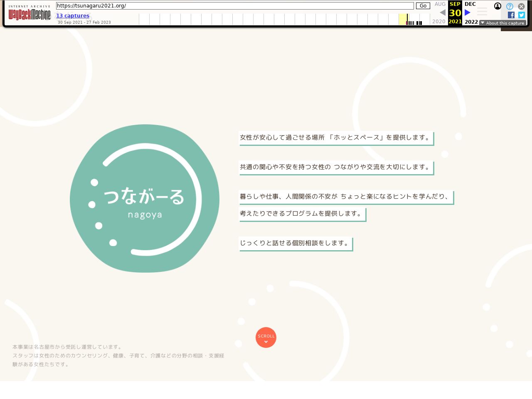Click the つながーる nagoya logo
The height and width of the screenshot is (399, 532).
145,199
